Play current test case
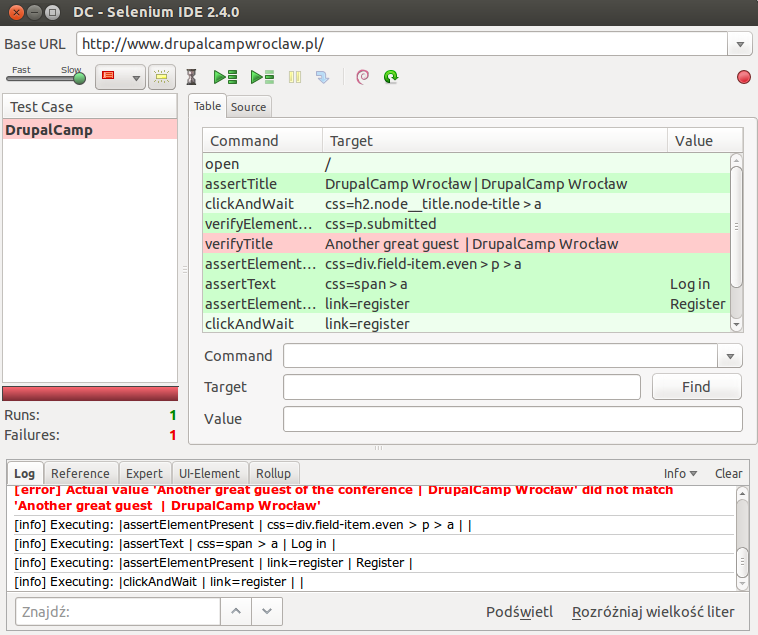The width and height of the screenshot is (758, 635). [262, 77]
